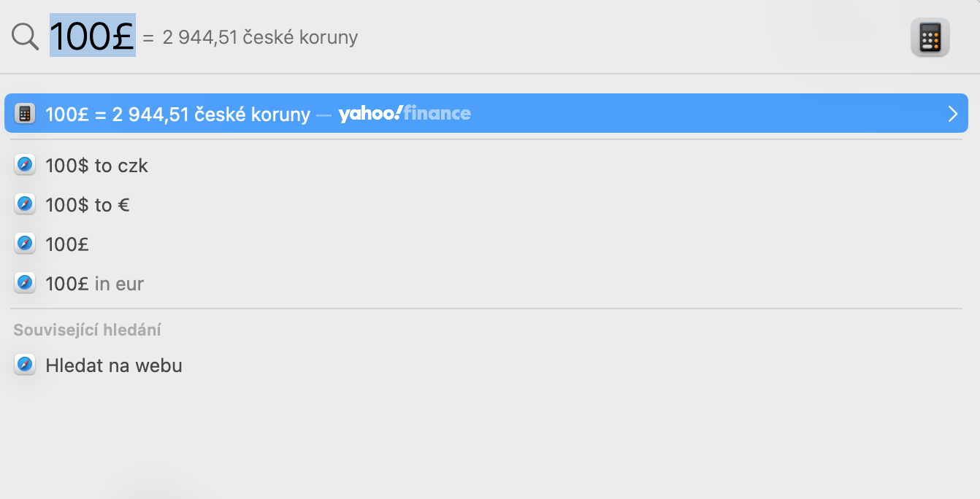This screenshot has width=980, height=499.
Task: Click Safari icon beside "100$ to czk"
Action: click(x=25, y=166)
